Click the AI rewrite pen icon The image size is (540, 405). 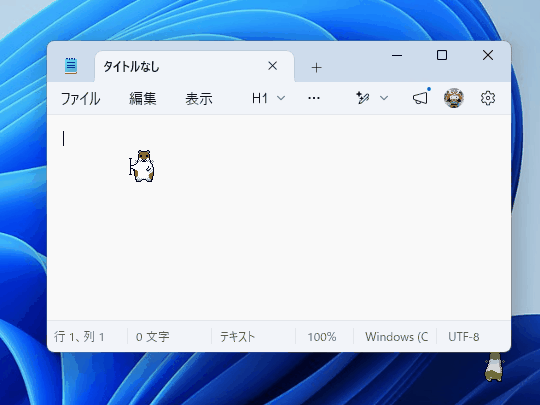coord(363,98)
